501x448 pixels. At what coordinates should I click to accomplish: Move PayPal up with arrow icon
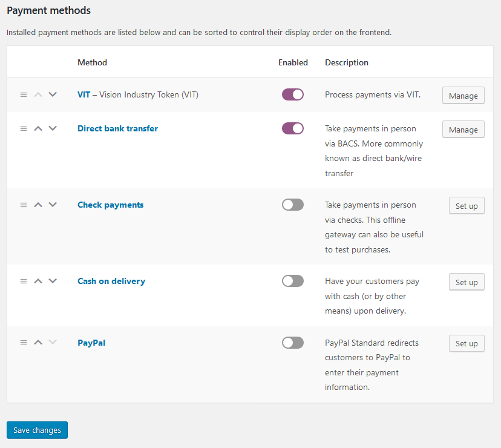(x=38, y=343)
